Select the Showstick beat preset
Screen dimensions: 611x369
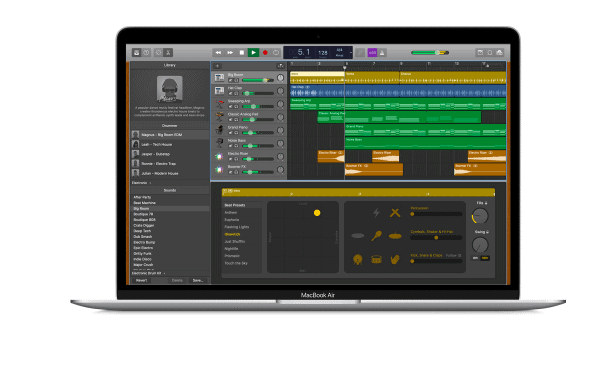pyautogui.click(x=232, y=234)
